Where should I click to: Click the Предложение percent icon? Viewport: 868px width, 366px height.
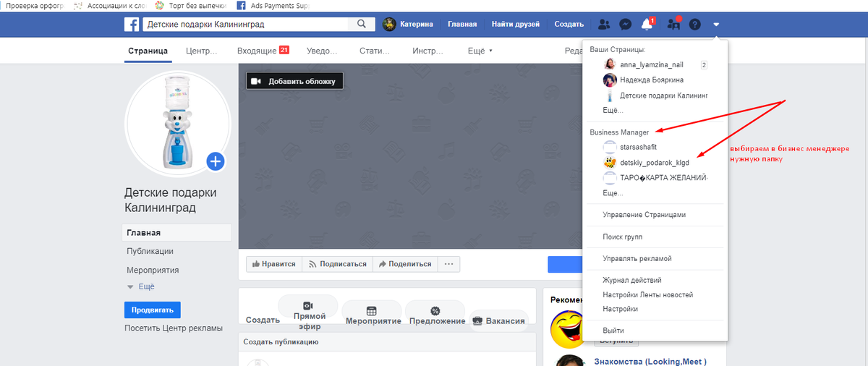click(x=435, y=310)
